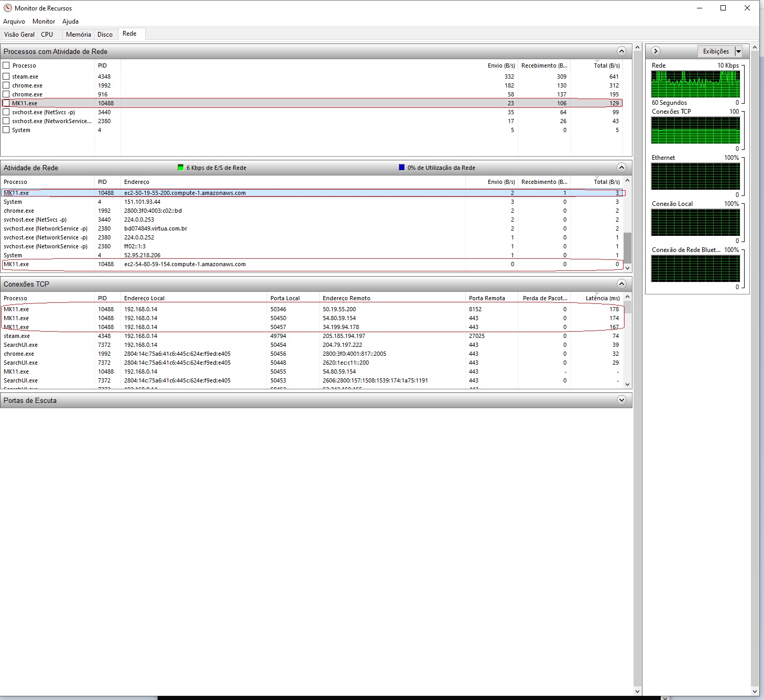Click the main pane scrollbar up arrow

pyautogui.click(x=637, y=48)
